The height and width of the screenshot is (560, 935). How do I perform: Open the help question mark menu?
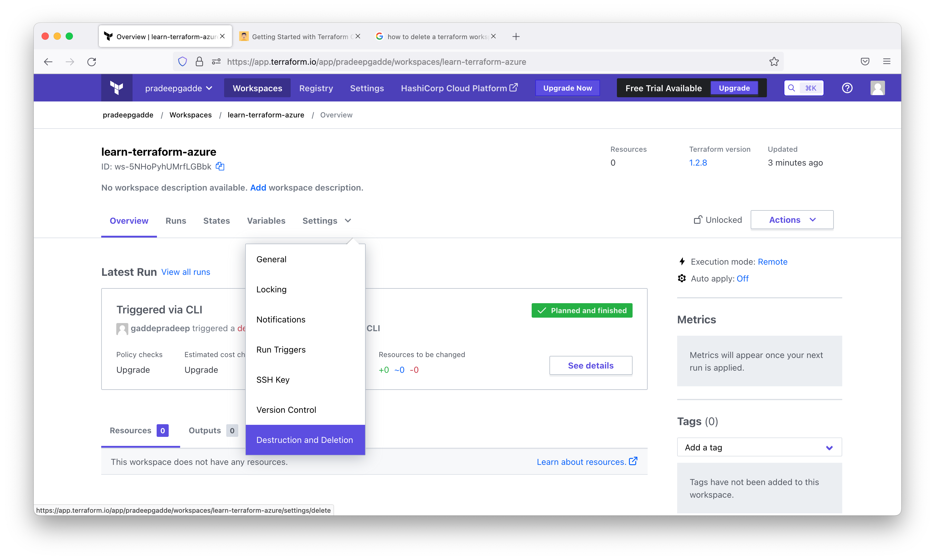point(847,88)
